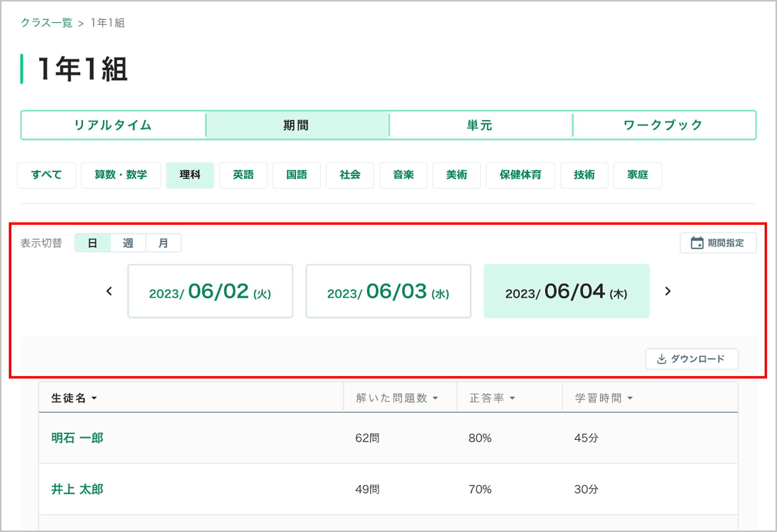Select the 音楽 subject filter
Image resolution: width=777 pixels, height=532 pixels.
click(x=403, y=175)
